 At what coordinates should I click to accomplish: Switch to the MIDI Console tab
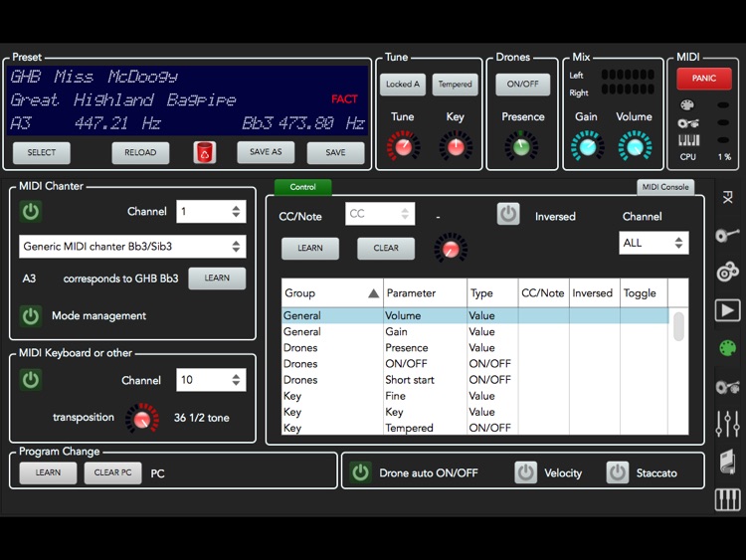(664, 187)
